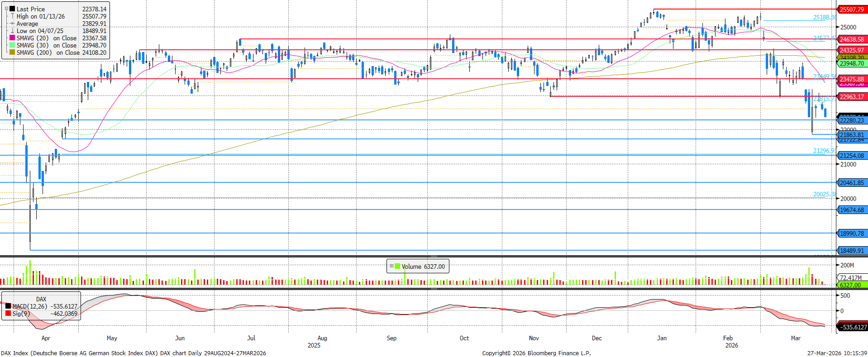Screen dimensions: 868x357
Task: Click the Average marker icon in legend
Action: pyautogui.click(x=12, y=24)
